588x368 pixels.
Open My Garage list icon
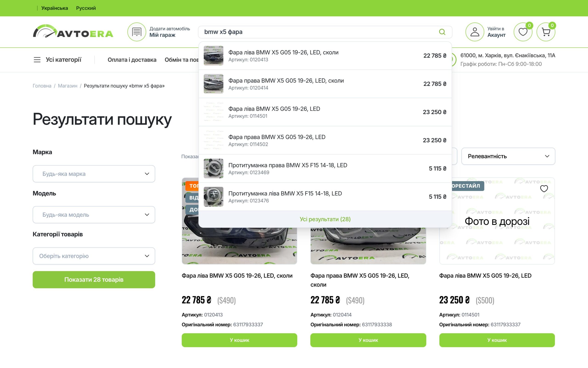tap(137, 32)
